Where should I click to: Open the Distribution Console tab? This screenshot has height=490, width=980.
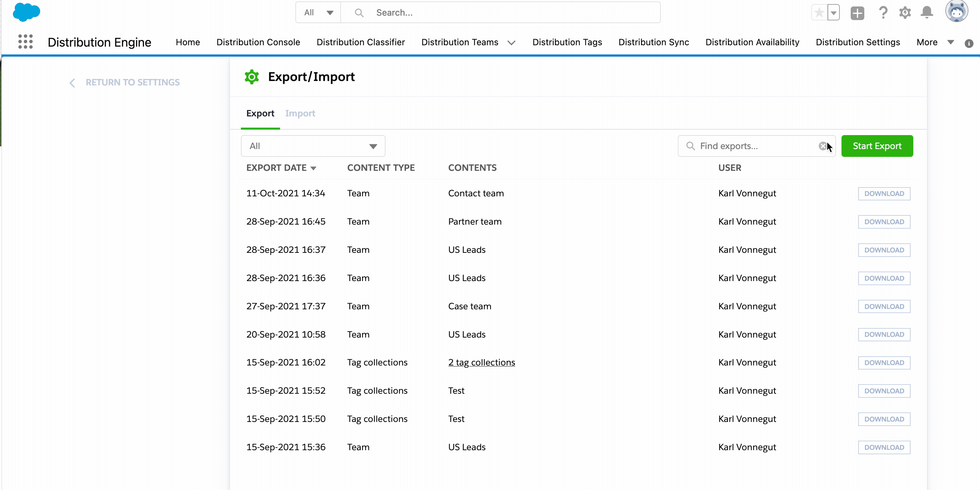point(258,42)
